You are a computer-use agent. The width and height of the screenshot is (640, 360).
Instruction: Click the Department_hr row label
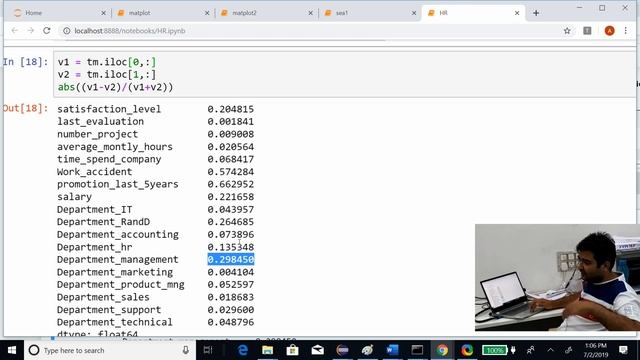[95, 247]
